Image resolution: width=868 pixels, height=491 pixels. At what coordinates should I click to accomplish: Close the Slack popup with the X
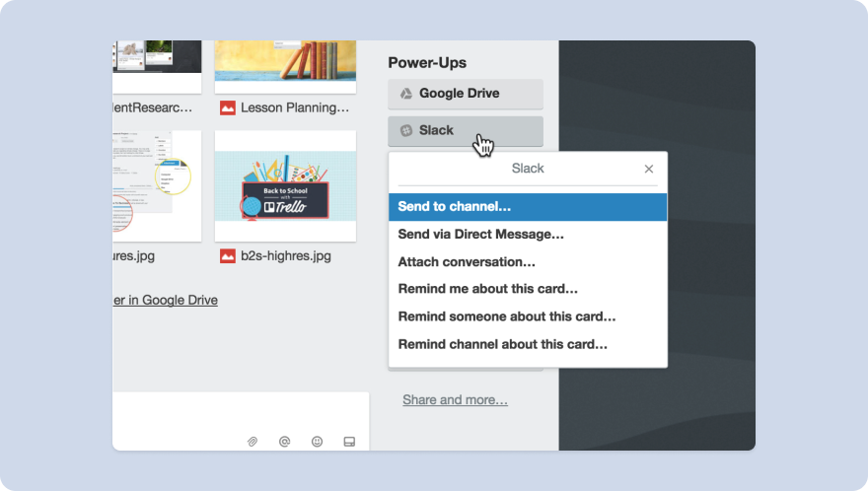pyautogui.click(x=648, y=169)
